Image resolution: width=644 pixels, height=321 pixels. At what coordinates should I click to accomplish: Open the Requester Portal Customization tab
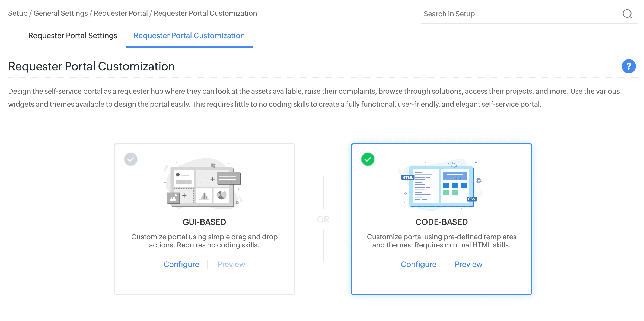[x=189, y=36]
